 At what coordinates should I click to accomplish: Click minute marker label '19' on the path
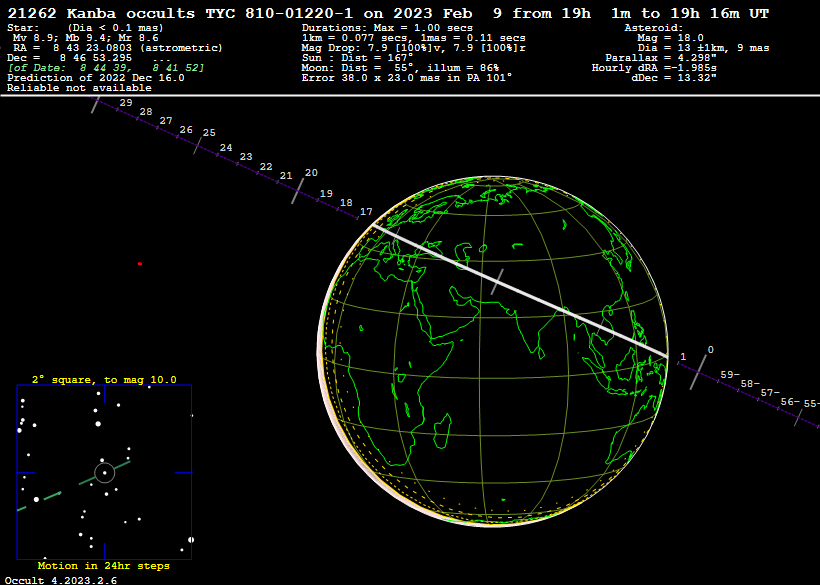coord(326,193)
